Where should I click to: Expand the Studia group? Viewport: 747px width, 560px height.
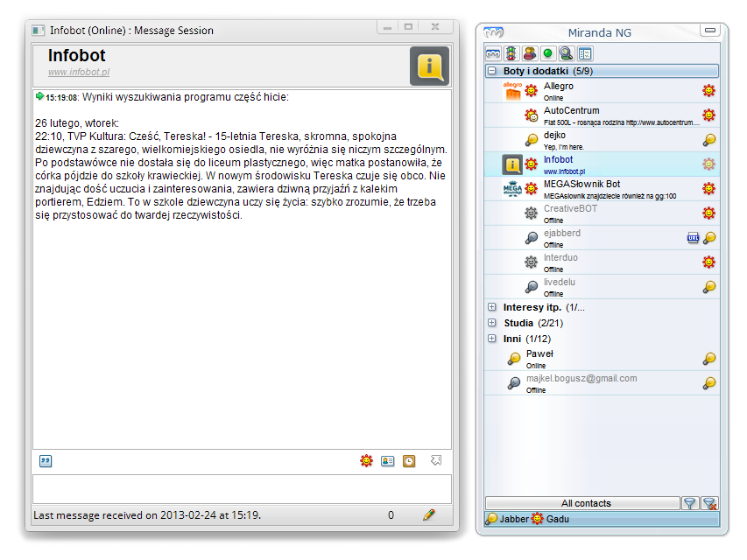(x=492, y=323)
